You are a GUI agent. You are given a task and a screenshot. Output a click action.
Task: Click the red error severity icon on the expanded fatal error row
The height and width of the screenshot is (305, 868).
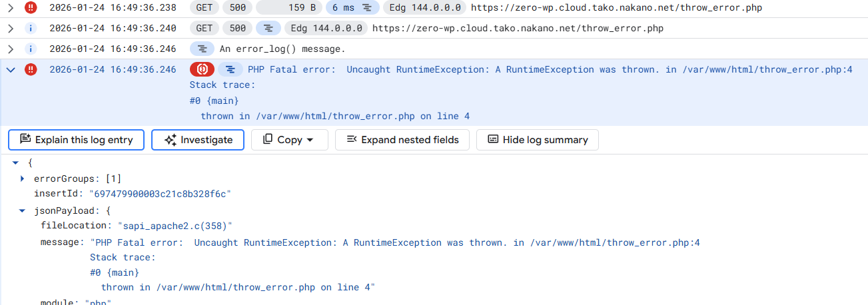coord(31,69)
